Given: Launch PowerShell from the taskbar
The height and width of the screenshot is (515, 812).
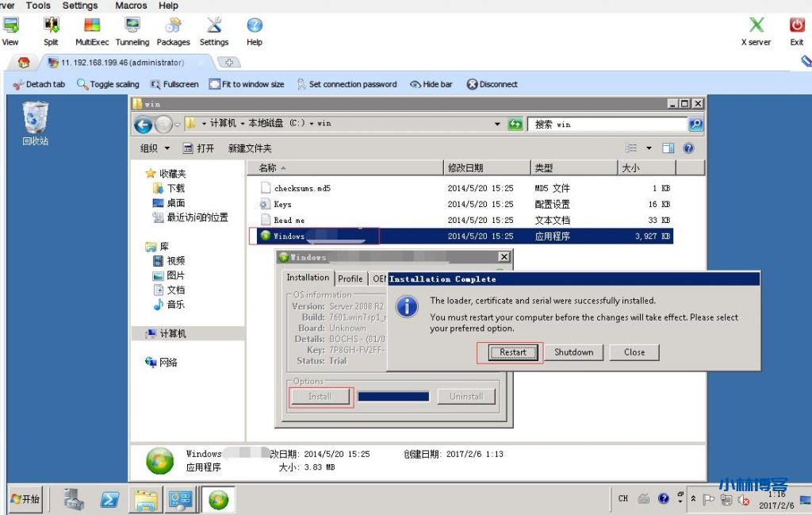Looking at the screenshot, I should point(109,499).
